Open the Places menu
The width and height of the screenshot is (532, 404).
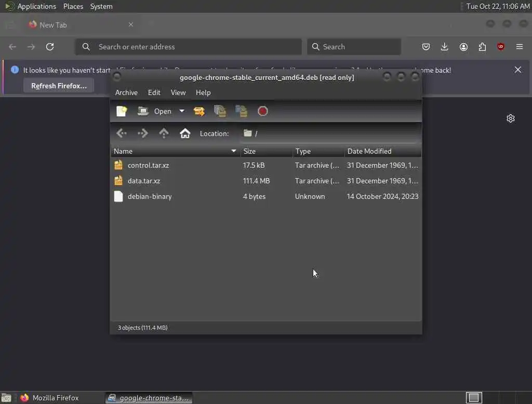pyautogui.click(x=73, y=6)
